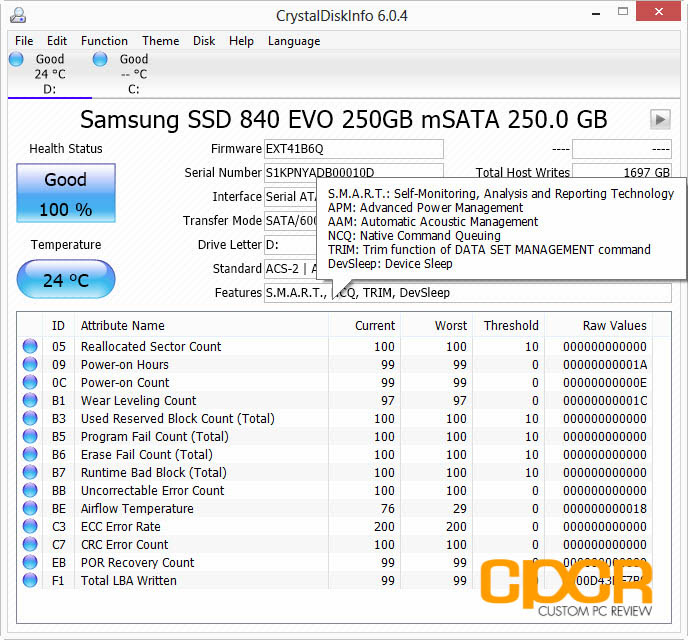Click status icon for ECC Error Rate
This screenshot has width=688, height=640.
point(30,526)
